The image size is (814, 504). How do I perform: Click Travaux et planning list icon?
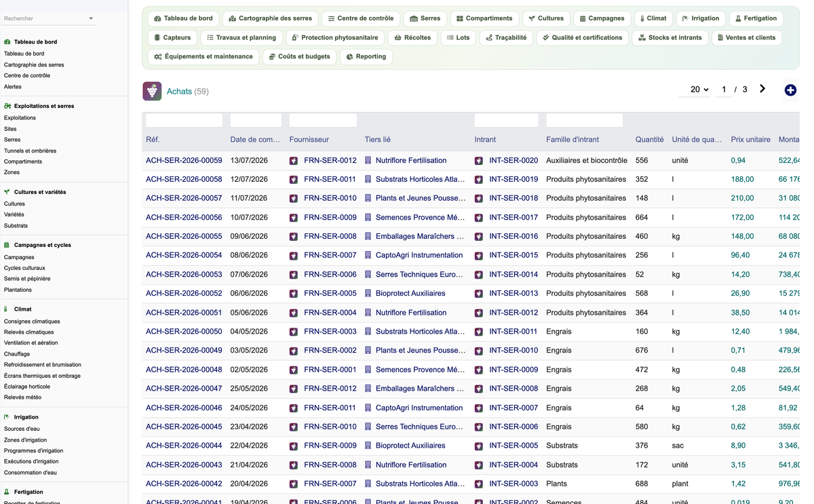(210, 37)
